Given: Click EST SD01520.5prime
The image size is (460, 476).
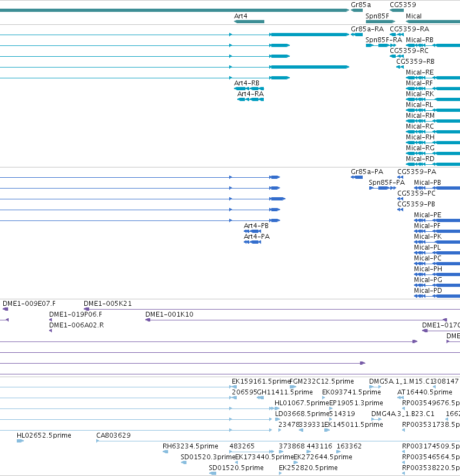Looking at the screenshot, I should click(x=212, y=473).
